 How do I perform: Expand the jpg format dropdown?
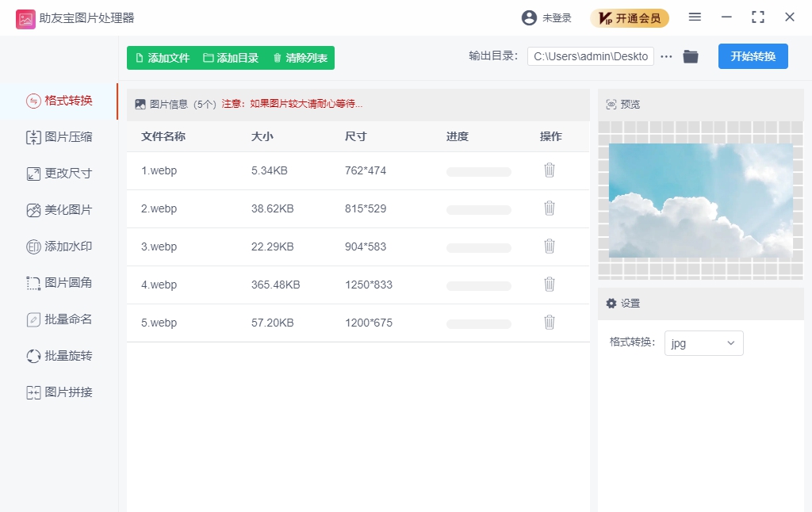(x=703, y=343)
